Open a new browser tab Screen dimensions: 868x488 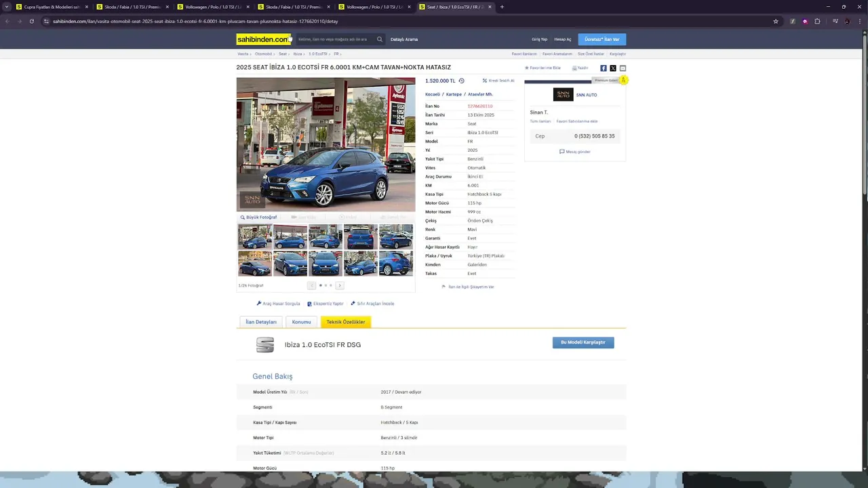pyautogui.click(x=502, y=7)
